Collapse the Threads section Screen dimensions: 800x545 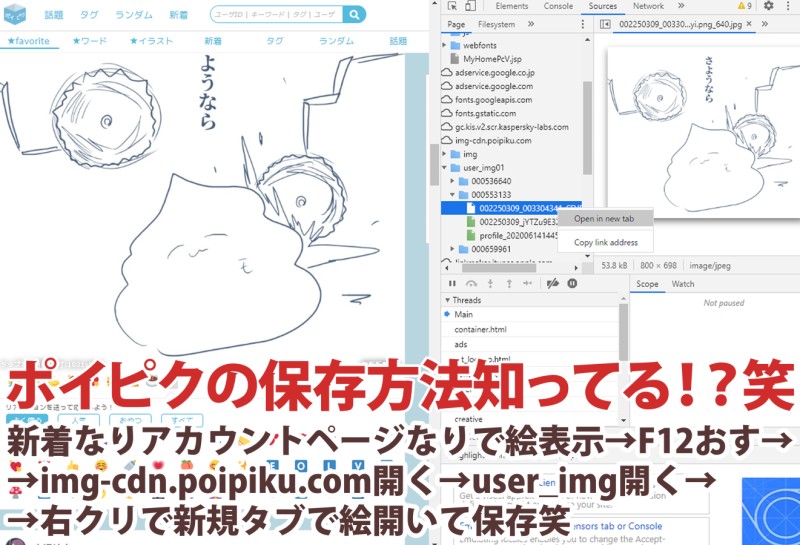pyautogui.click(x=447, y=300)
